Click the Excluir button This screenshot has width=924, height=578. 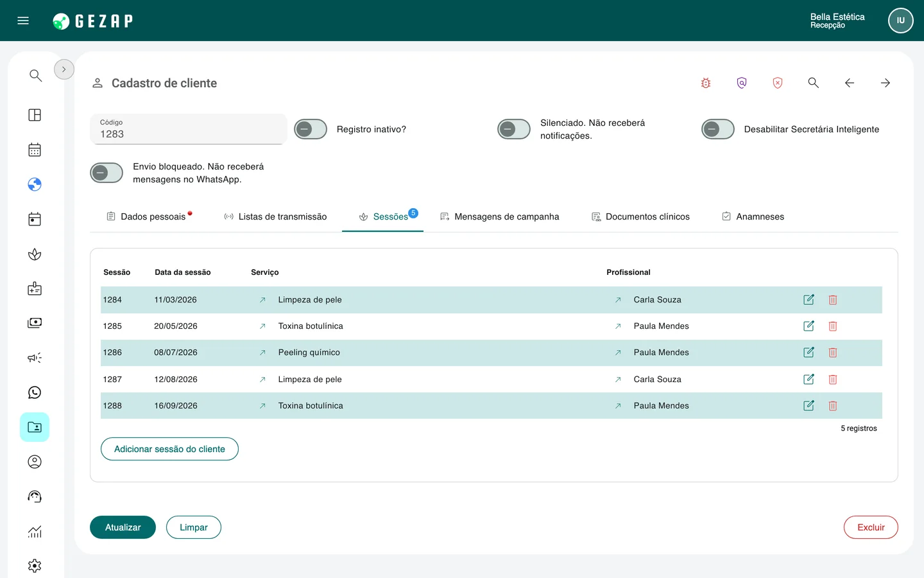click(x=871, y=527)
